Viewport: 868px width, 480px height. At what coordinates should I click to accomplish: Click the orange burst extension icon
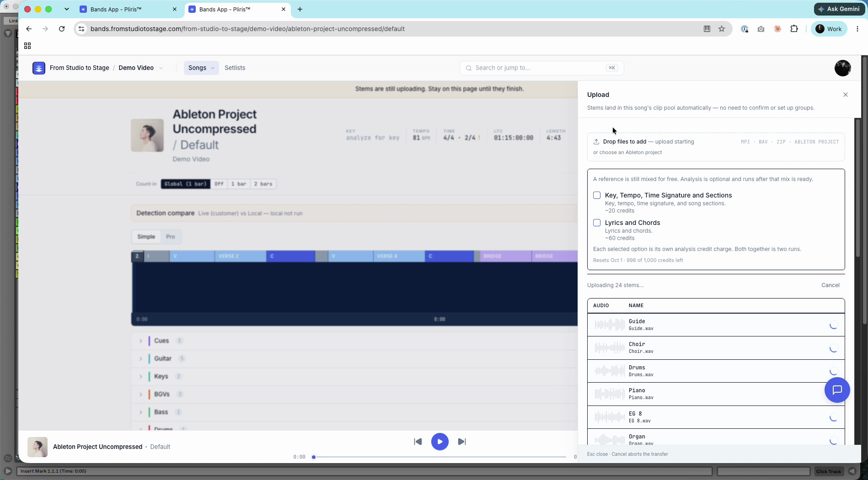777,29
